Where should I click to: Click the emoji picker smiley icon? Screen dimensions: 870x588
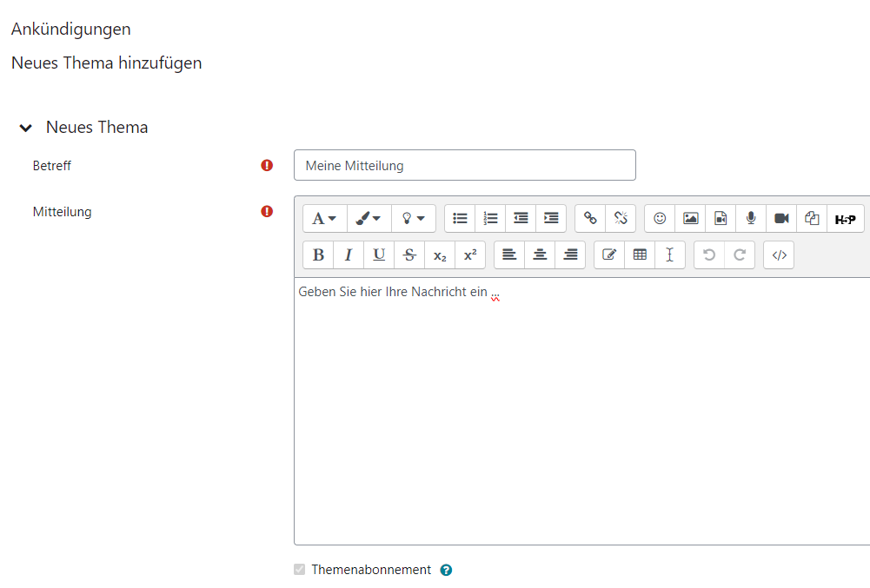pos(660,219)
